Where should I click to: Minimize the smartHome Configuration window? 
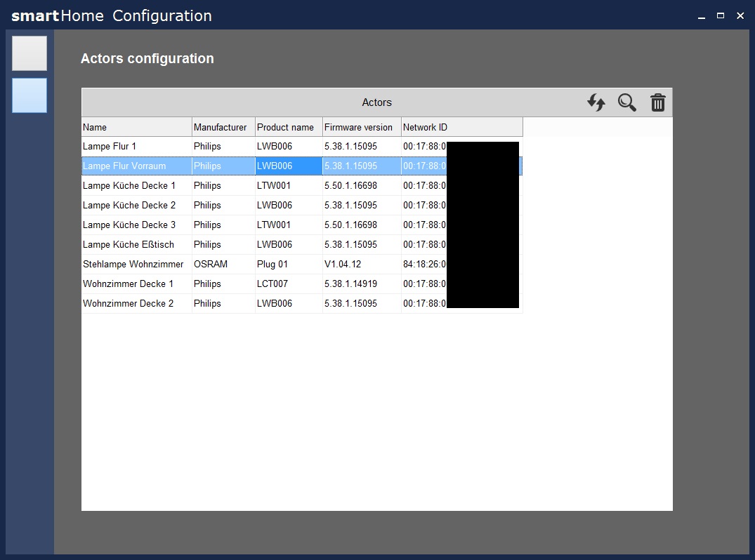tap(701, 15)
